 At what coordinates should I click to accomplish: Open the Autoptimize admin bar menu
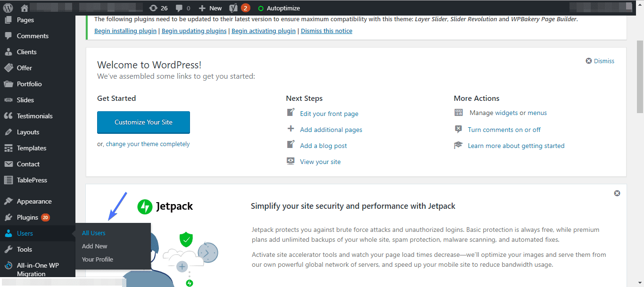279,8
